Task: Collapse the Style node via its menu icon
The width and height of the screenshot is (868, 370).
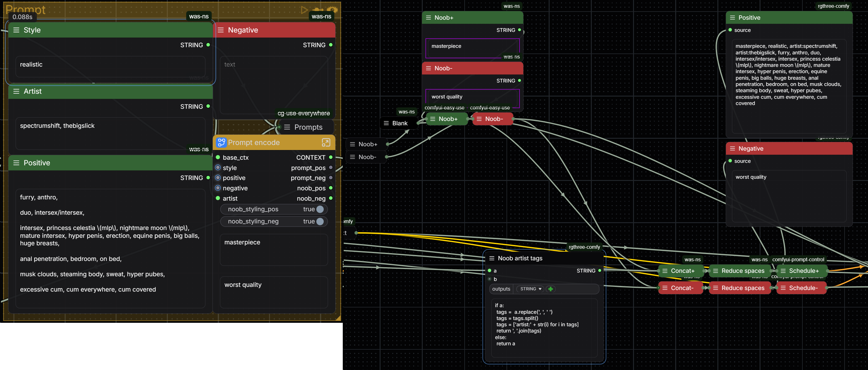Action: click(16, 30)
